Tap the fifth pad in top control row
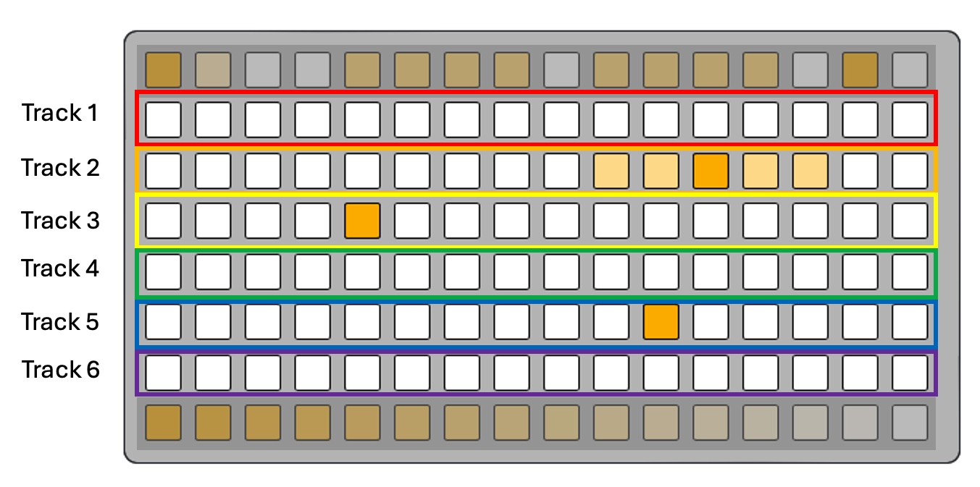 362,69
